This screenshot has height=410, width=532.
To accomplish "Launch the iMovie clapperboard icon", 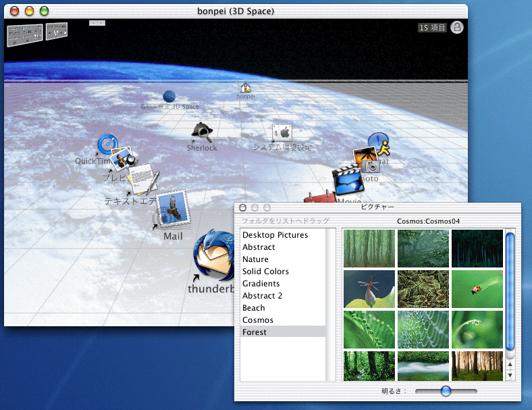I will (348, 180).
